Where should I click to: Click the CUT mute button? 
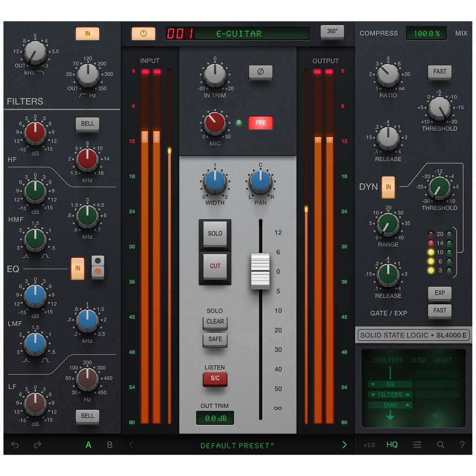click(215, 266)
